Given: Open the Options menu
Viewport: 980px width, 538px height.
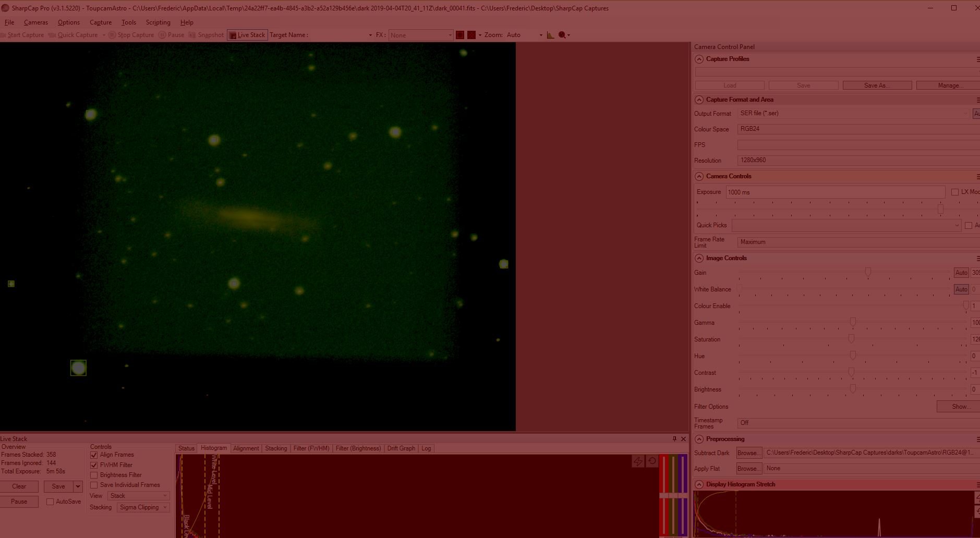Looking at the screenshot, I should (x=69, y=22).
